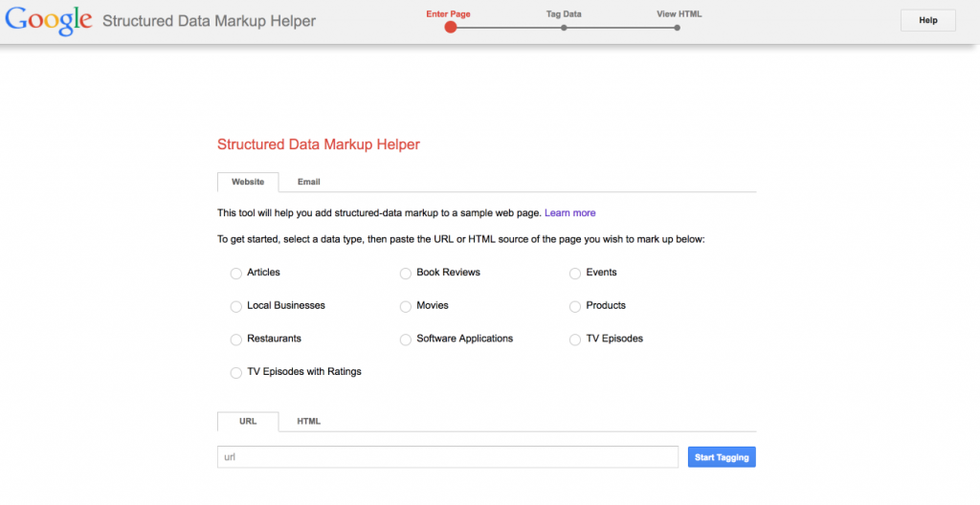
Task: Select the Products radio option
Action: (x=575, y=307)
